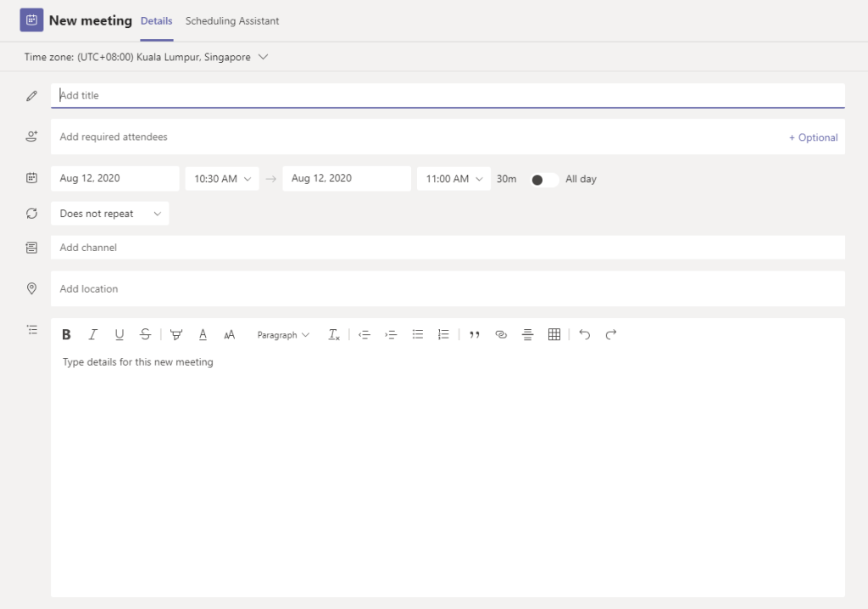Switch to the Scheduling Assistant tab

click(232, 20)
